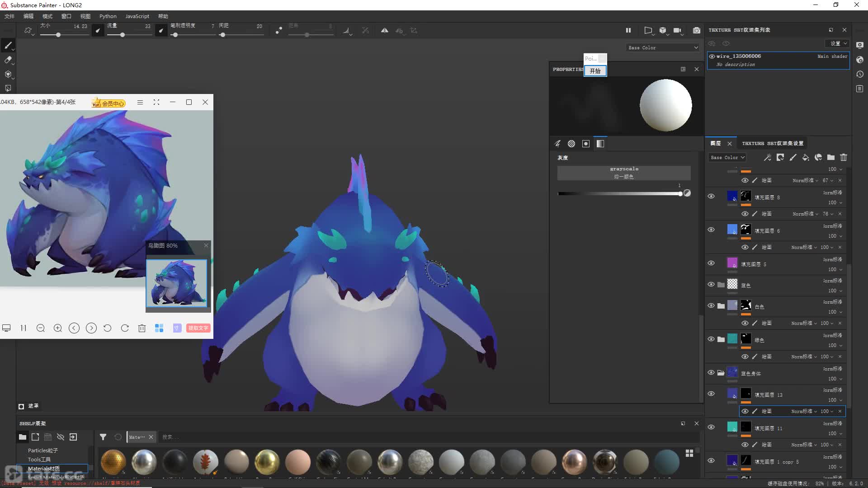Open material grayscale properties icon

600,144
